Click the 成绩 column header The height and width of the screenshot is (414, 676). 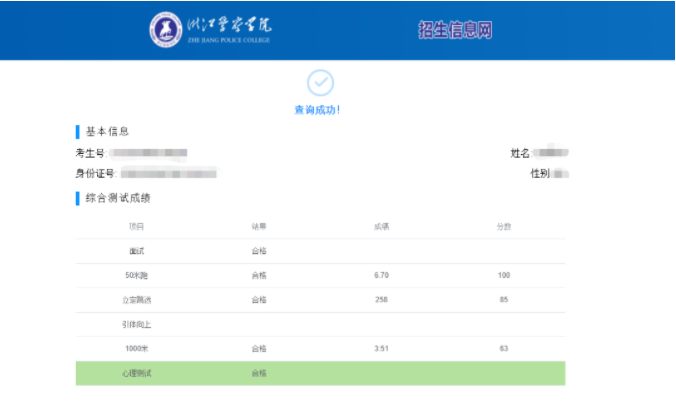(381, 227)
